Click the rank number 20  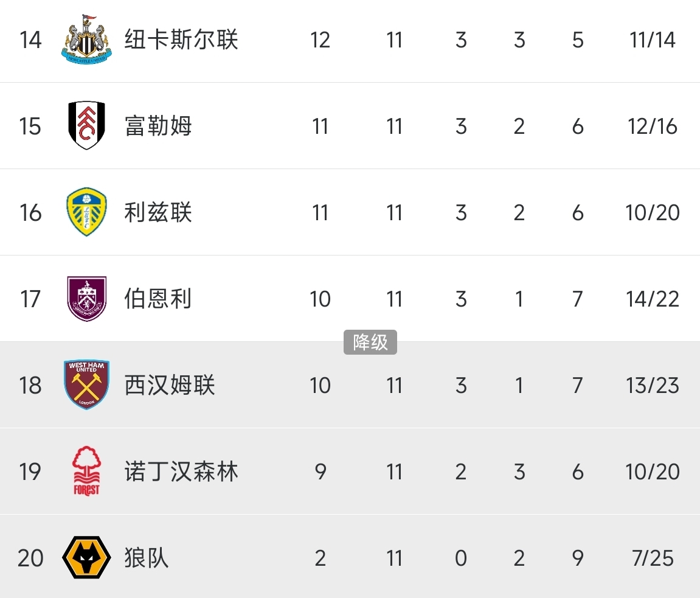coord(30,558)
